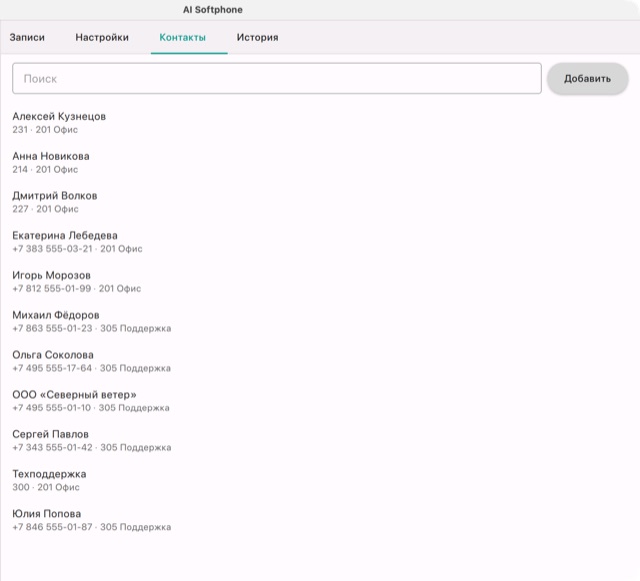The height and width of the screenshot is (581, 640).
Task: Select contact Анна Новикова
Action: click(51, 156)
